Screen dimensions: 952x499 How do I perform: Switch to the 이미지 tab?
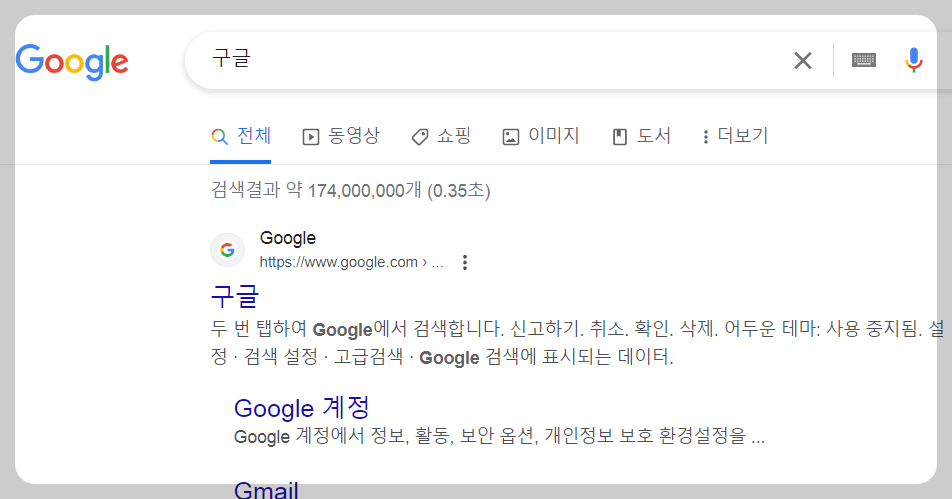pyautogui.click(x=540, y=136)
